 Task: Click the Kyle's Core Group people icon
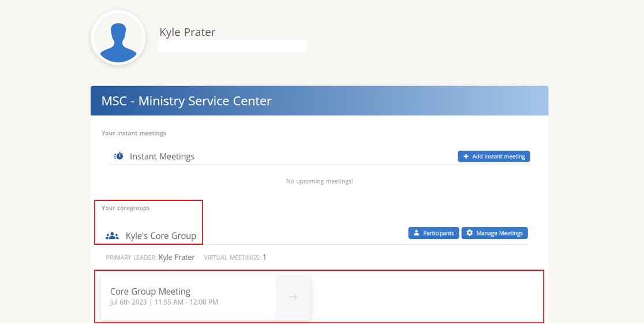click(x=112, y=236)
